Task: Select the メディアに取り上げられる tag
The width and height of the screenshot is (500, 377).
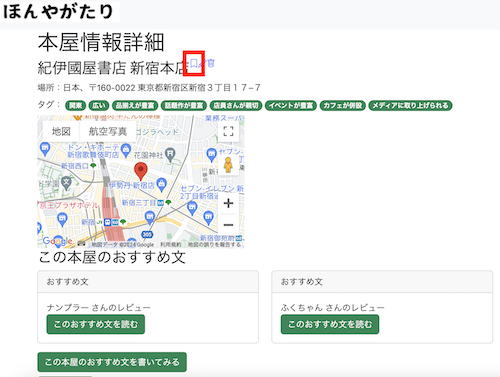Action: (x=410, y=106)
